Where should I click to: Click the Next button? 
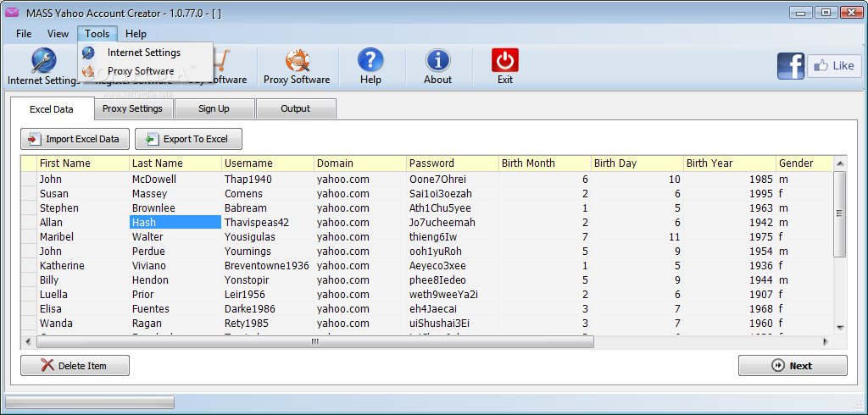coord(793,366)
